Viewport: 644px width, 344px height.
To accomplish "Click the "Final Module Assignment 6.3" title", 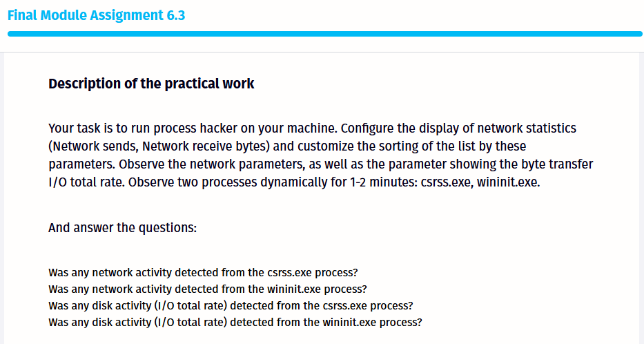I will point(96,15).
